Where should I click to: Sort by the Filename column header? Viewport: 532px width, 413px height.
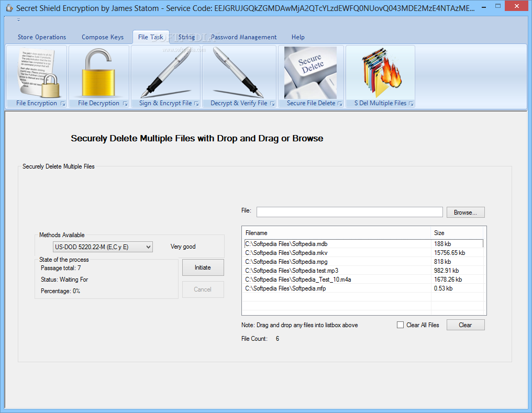336,233
